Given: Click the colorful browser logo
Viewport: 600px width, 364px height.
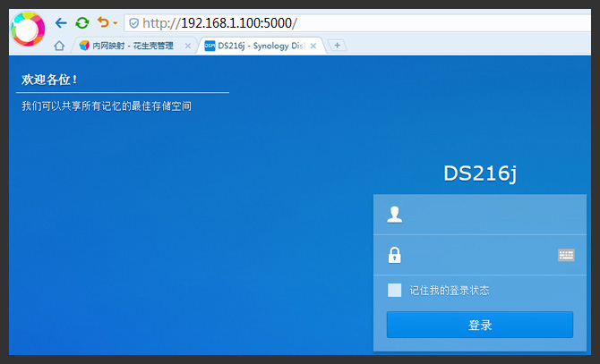Looking at the screenshot, I should pyautogui.click(x=28, y=29).
